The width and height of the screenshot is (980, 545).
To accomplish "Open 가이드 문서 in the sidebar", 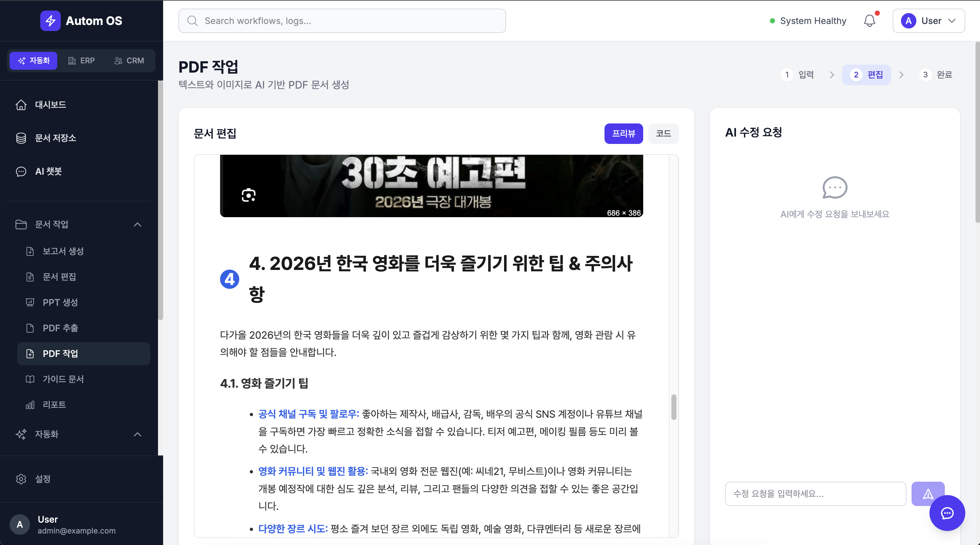I will pos(63,379).
